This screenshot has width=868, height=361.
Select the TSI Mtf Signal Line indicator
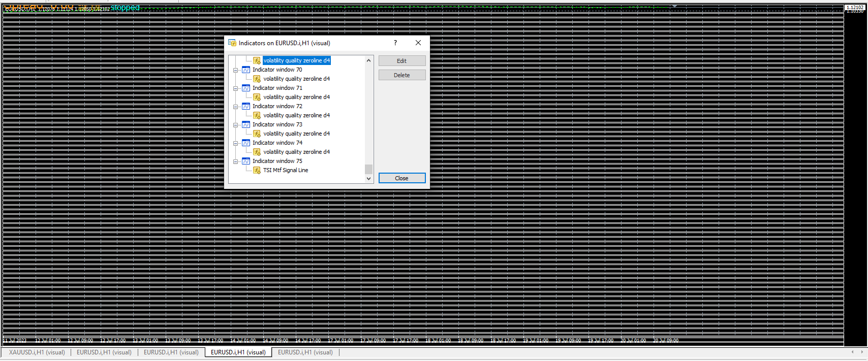286,171
